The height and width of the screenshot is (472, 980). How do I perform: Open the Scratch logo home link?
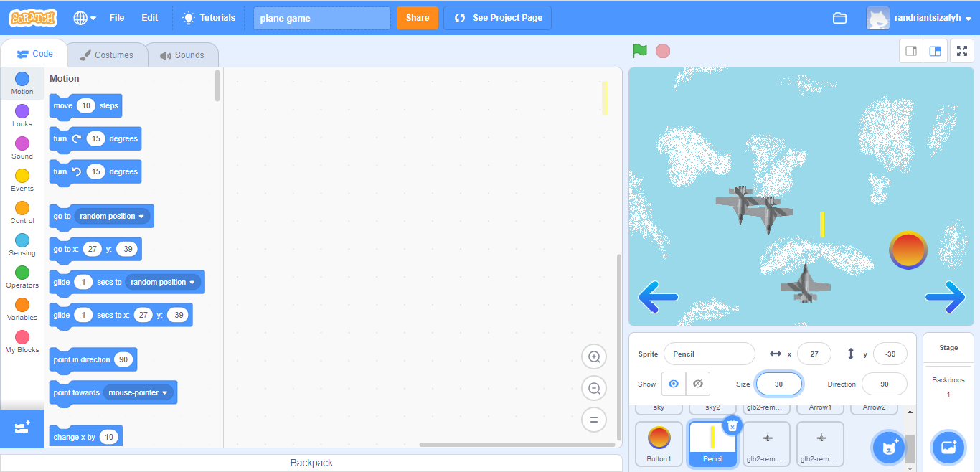33,18
